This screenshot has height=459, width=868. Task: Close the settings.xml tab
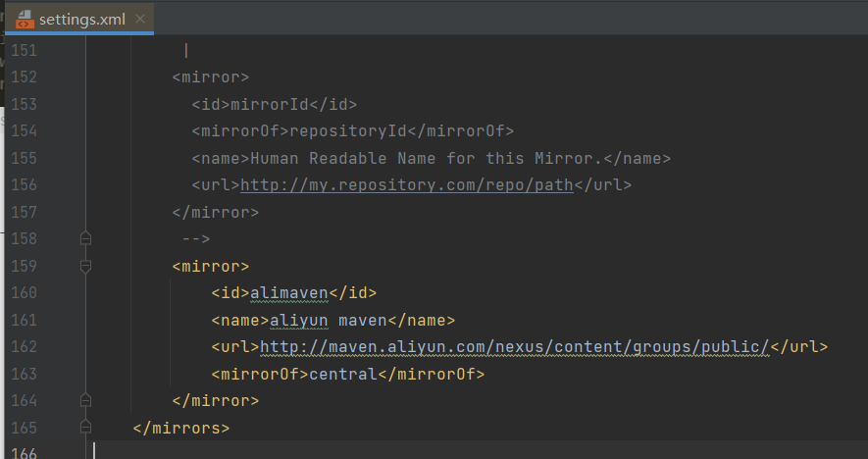pyautogui.click(x=140, y=19)
